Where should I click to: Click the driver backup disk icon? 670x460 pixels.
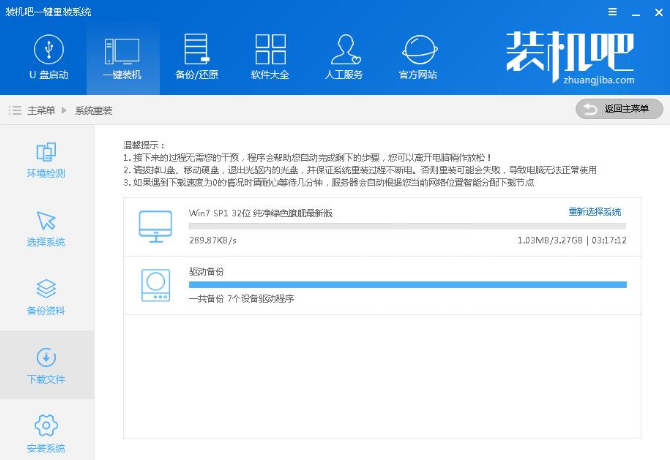coord(155,285)
